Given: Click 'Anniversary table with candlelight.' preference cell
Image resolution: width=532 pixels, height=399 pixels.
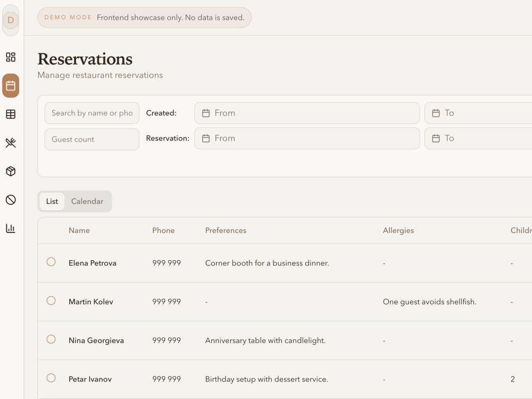Looking at the screenshot, I should pyautogui.click(x=265, y=340).
